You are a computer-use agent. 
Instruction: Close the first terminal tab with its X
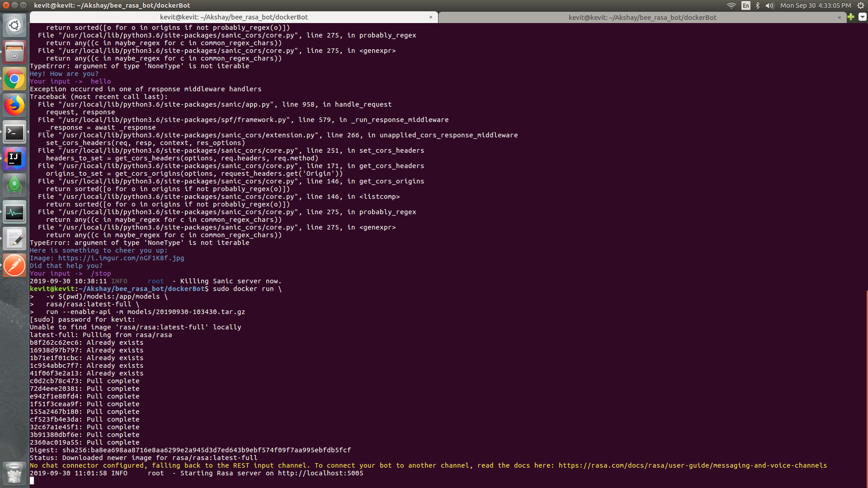click(431, 17)
